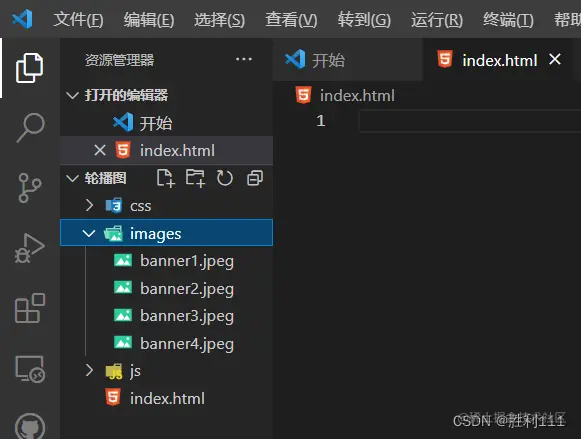This screenshot has width=581, height=439.
Task: Place cursor in editor line 1
Action: [x=470, y=121]
